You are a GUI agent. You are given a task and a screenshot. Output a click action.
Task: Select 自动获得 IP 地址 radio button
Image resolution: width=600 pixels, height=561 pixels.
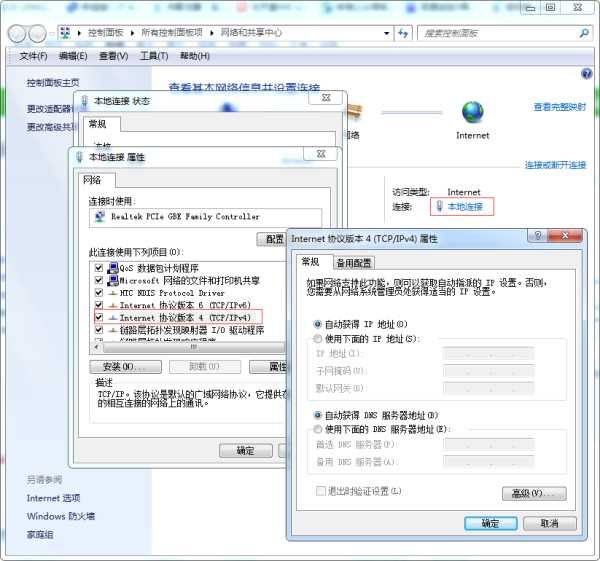coord(317,325)
